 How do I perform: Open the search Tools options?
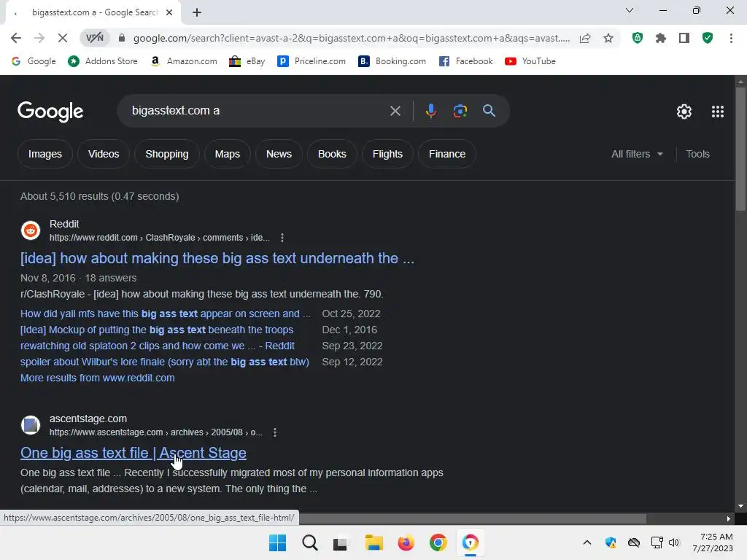point(697,154)
